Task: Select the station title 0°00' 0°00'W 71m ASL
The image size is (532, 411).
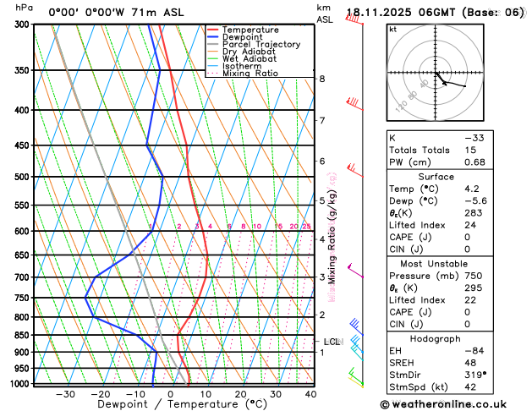Action: (x=116, y=13)
